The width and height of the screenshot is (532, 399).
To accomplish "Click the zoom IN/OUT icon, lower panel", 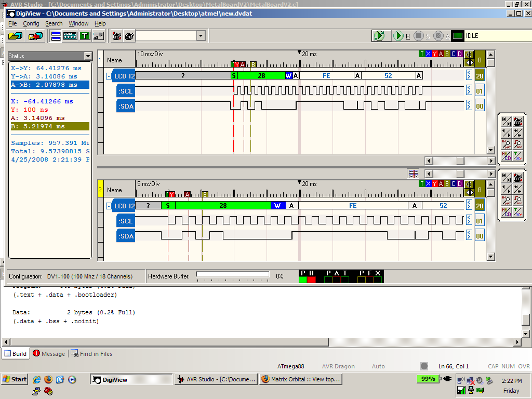I will 506,201.
